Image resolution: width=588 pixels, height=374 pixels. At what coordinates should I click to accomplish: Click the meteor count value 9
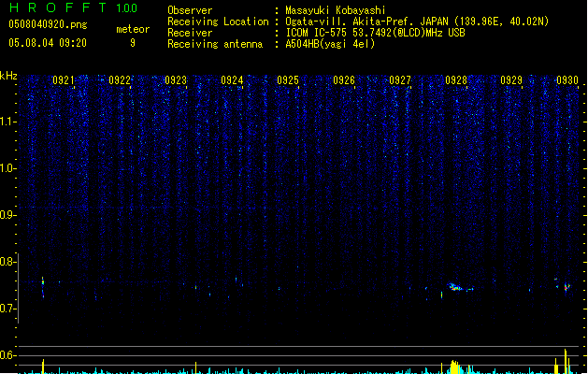click(133, 43)
